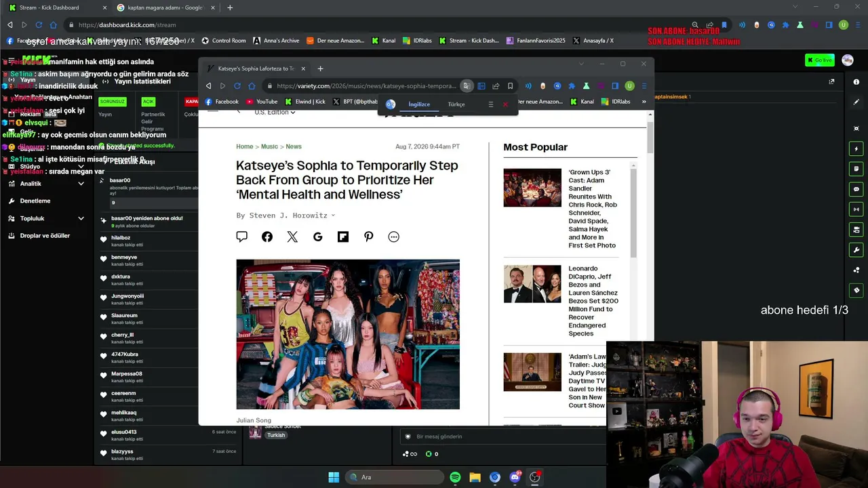Image resolution: width=868 pixels, height=488 pixels.
Task: Open author Steven J. Horowitz link
Action: [288, 216]
